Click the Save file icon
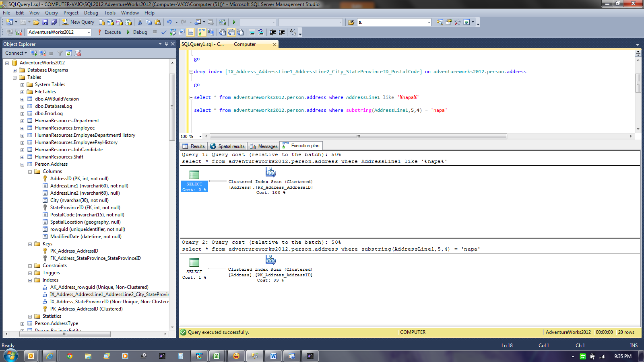The image size is (644, 362). 45,22
